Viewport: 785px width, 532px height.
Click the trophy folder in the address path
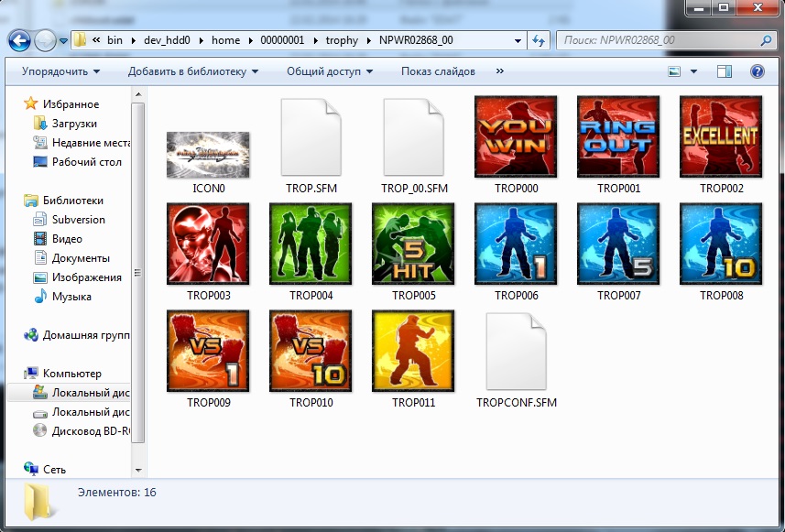click(x=343, y=40)
